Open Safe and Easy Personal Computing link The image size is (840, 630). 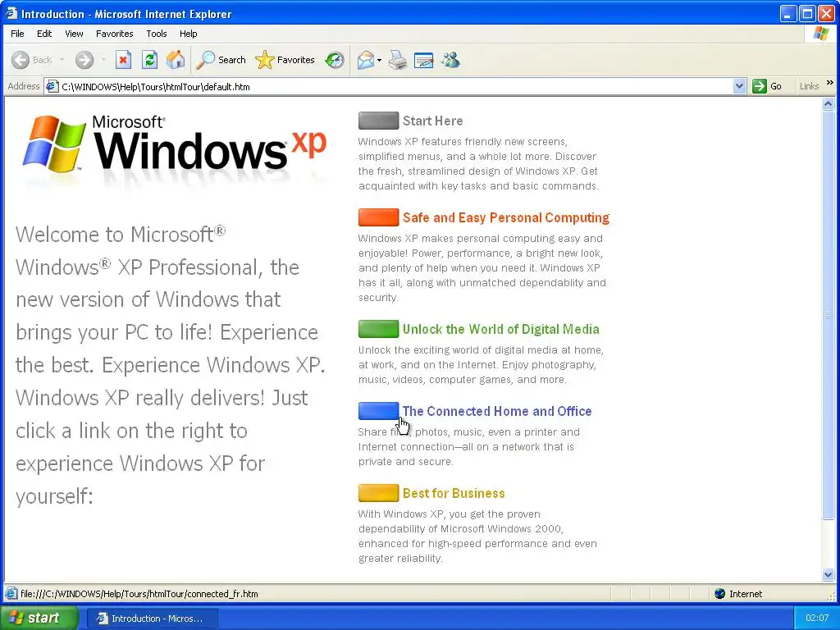[x=505, y=217]
